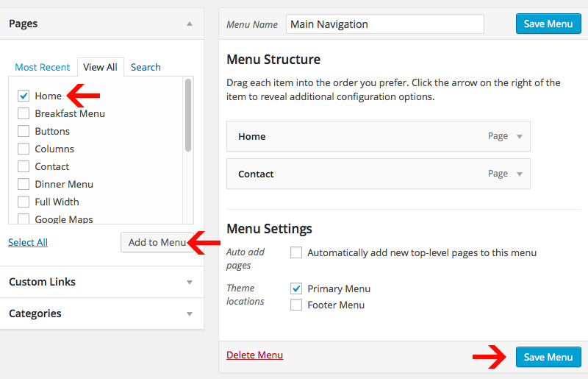Check the Contact page checkbox
The height and width of the screenshot is (379, 588).
pyautogui.click(x=24, y=166)
